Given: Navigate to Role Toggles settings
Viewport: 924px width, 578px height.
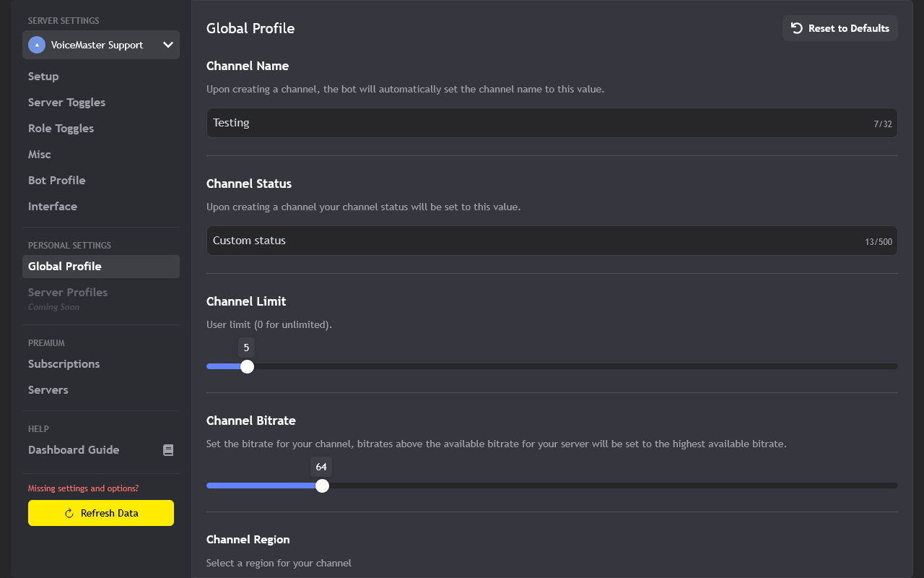Looking at the screenshot, I should [61, 128].
